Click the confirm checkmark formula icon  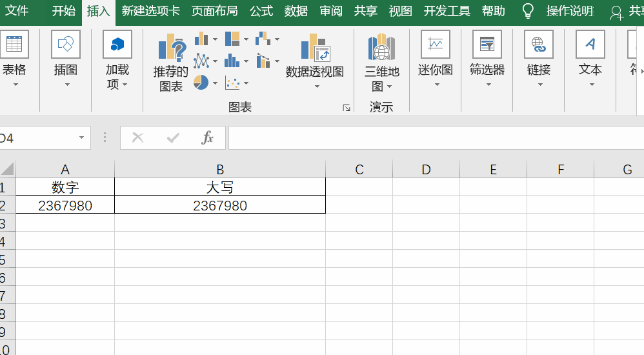pos(173,137)
